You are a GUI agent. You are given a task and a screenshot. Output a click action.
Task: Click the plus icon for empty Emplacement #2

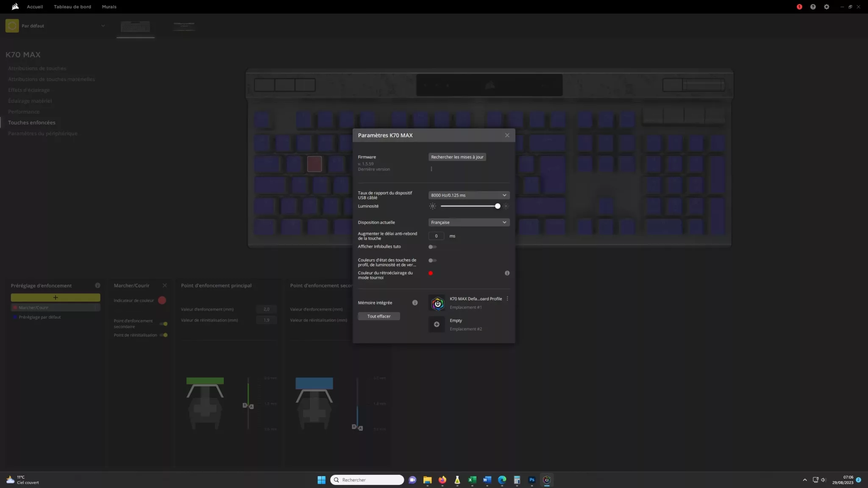coord(437,324)
